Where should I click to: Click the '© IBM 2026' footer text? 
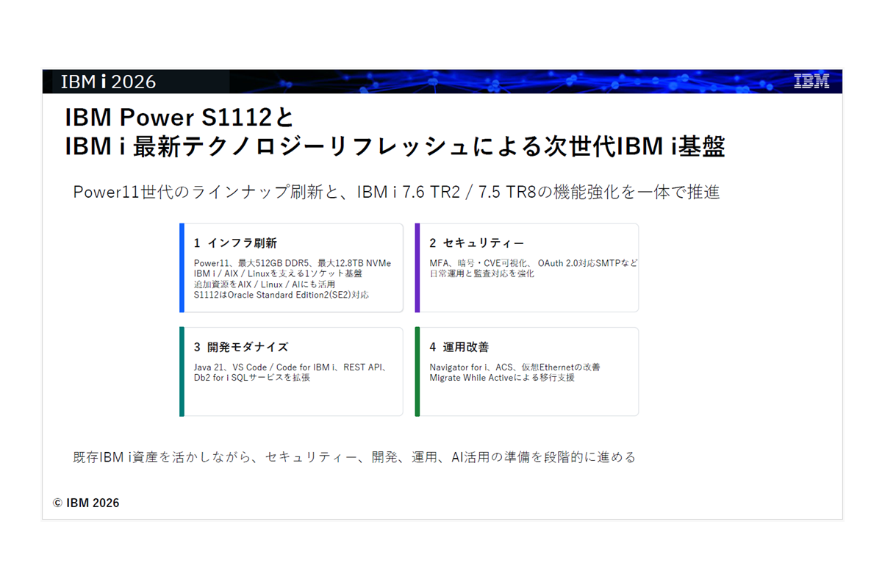coord(86,503)
